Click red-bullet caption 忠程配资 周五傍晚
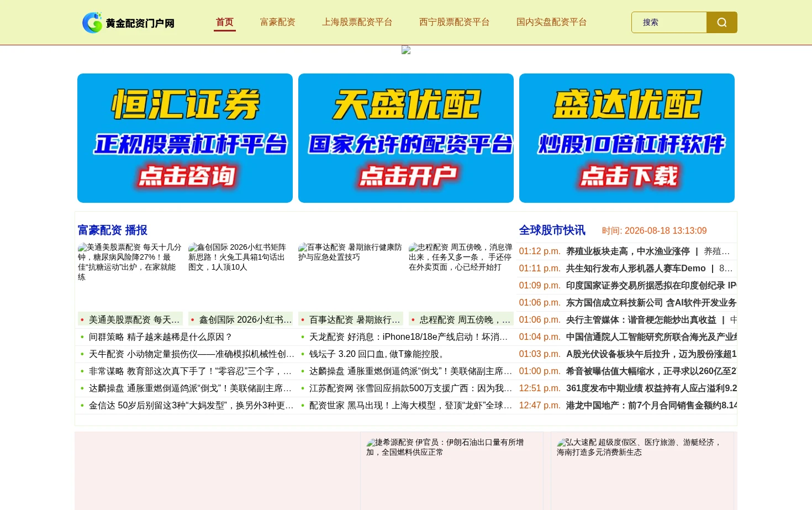This screenshot has height=510, width=812. tap(461, 319)
